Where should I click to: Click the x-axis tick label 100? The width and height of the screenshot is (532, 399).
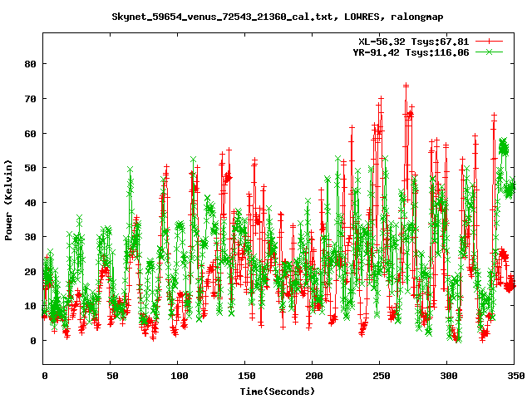179,376
